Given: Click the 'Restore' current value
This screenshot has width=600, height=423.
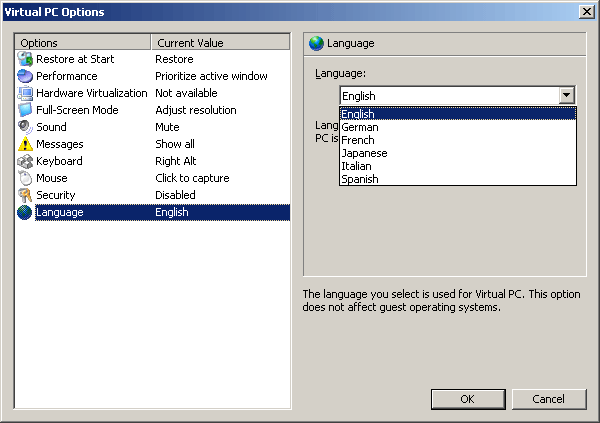Looking at the screenshot, I should pyautogui.click(x=174, y=59).
